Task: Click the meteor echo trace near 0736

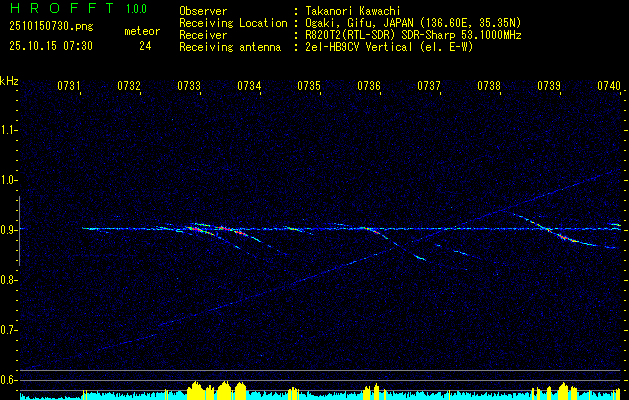Action: pyautogui.click(x=372, y=230)
